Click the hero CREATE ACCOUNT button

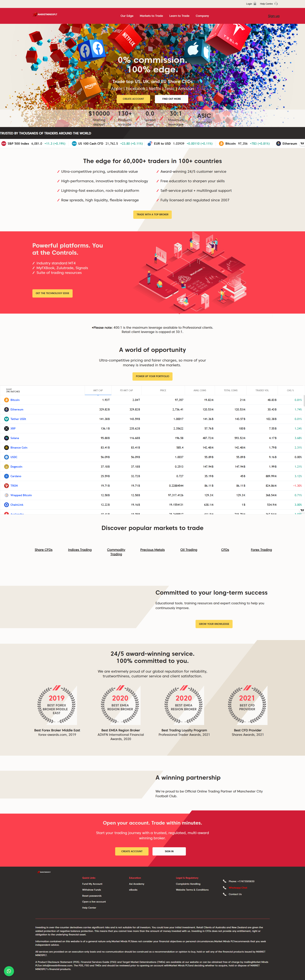[x=133, y=99]
